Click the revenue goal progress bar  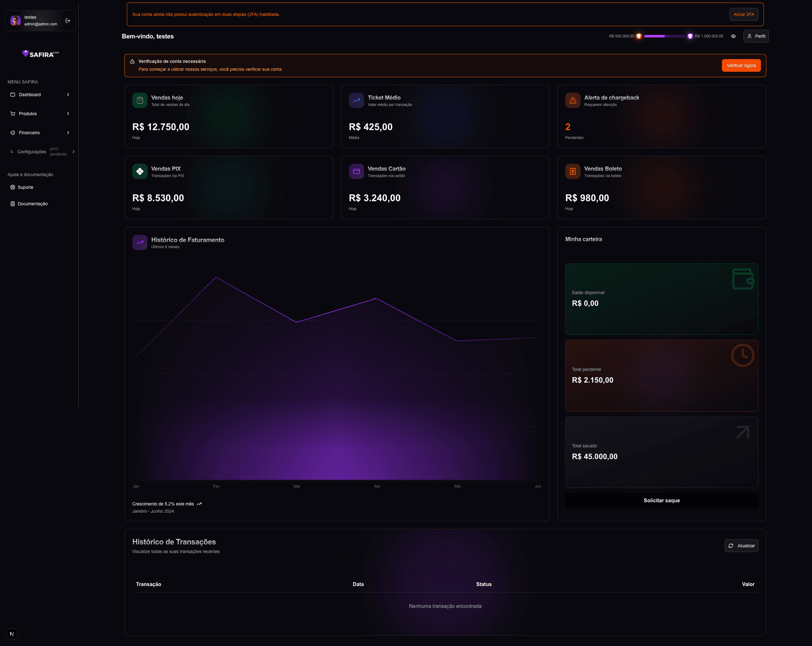[x=664, y=36]
